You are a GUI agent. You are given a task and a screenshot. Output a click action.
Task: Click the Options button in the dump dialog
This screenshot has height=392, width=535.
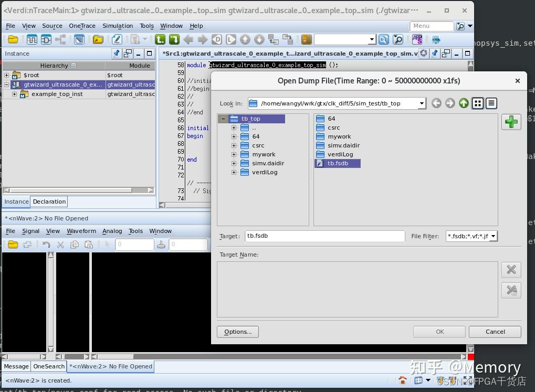[x=237, y=332]
